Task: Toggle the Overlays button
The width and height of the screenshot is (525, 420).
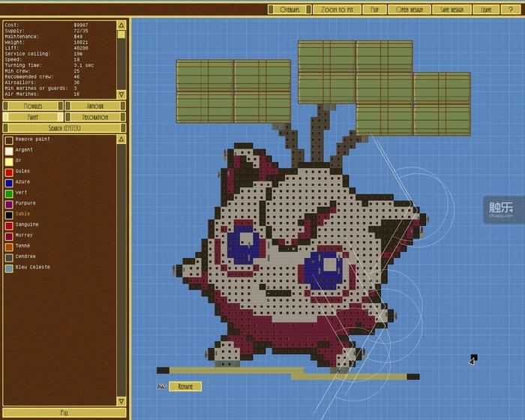Action: click(289, 10)
